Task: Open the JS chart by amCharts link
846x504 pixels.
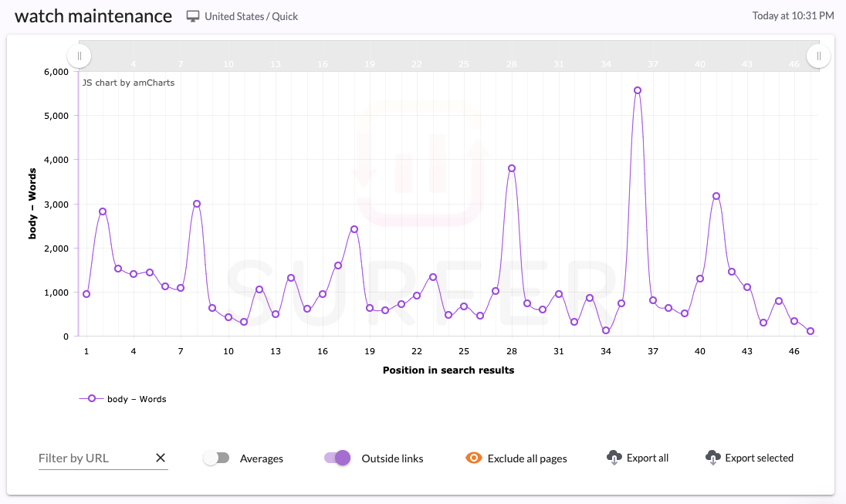Action: point(128,83)
